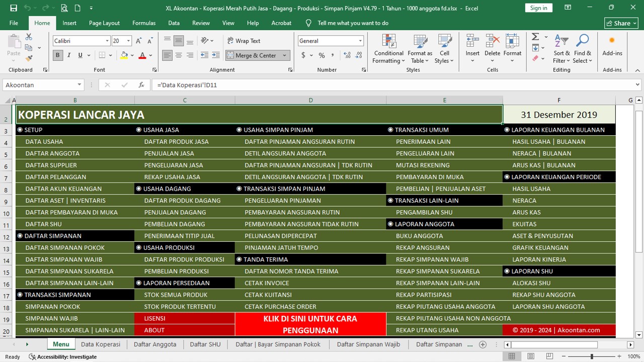The width and height of the screenshot is (644, 362).
Task: Toggle Bold formatting off
Action: tap(57, 55)
